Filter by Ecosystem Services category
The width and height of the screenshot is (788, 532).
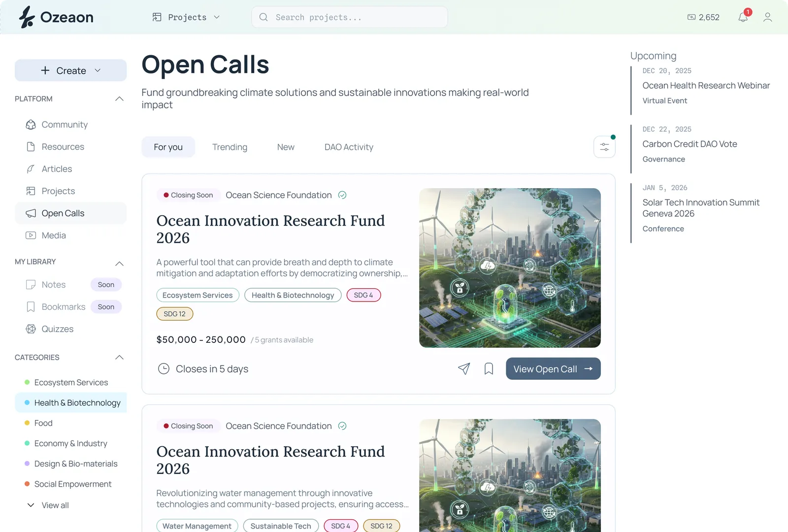[71, 382]
